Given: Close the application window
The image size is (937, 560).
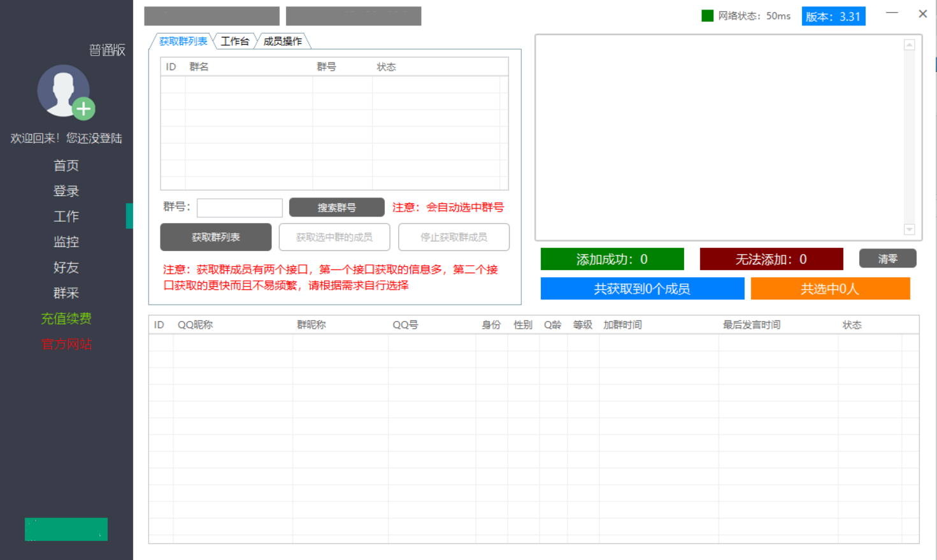Looking at the screenshot, I should point(922,13).
